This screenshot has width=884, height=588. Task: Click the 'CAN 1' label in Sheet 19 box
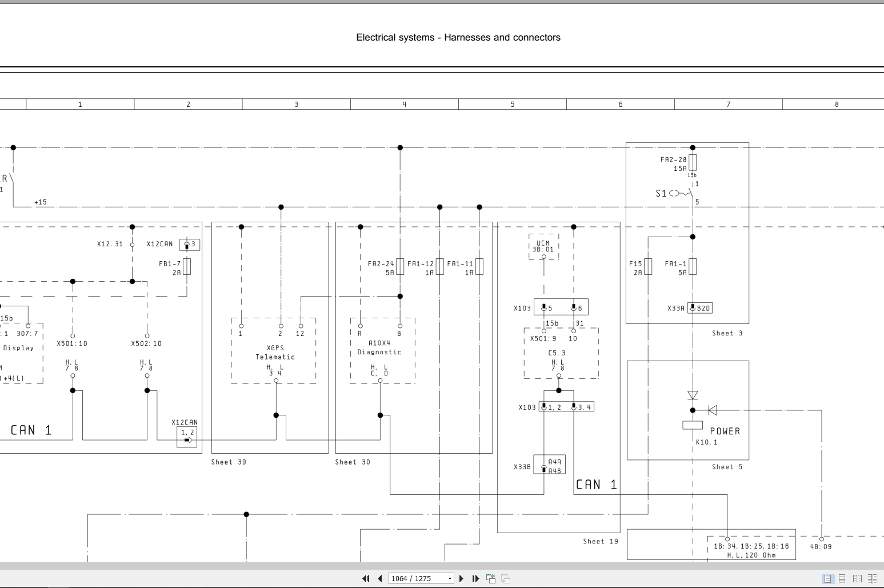pos(597,485)
